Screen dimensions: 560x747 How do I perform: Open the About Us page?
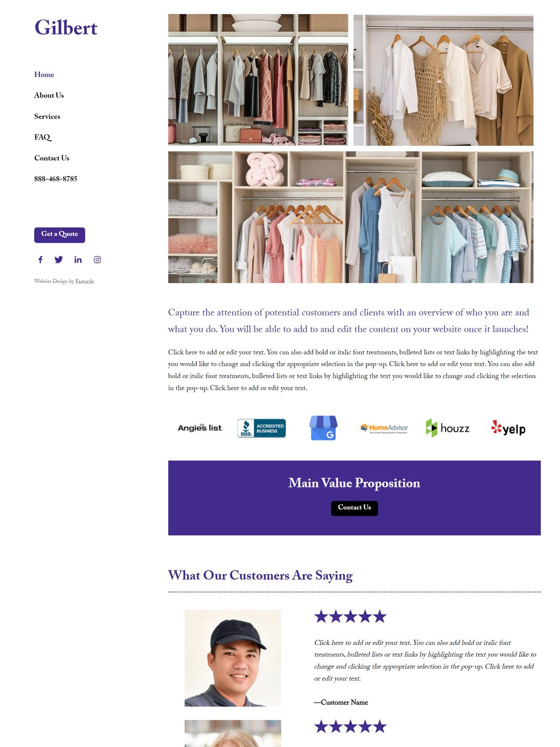(49, 95)
